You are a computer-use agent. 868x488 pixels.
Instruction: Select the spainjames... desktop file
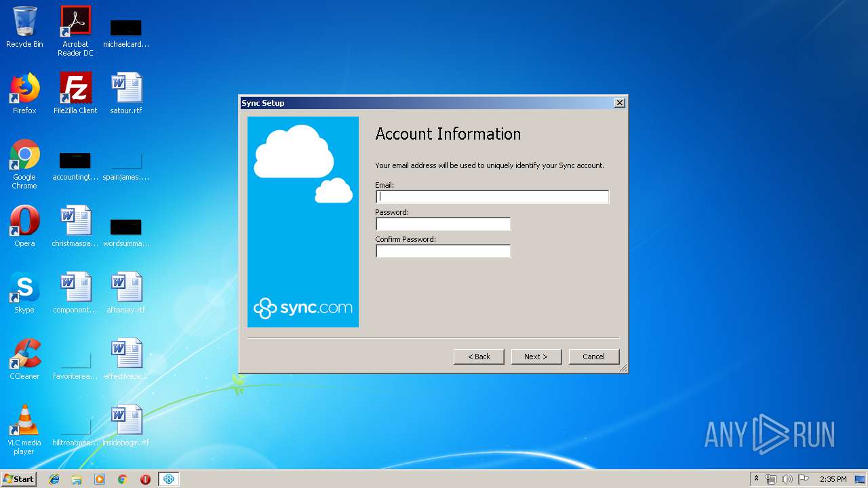pyautogui.click(x=126, y=165)
